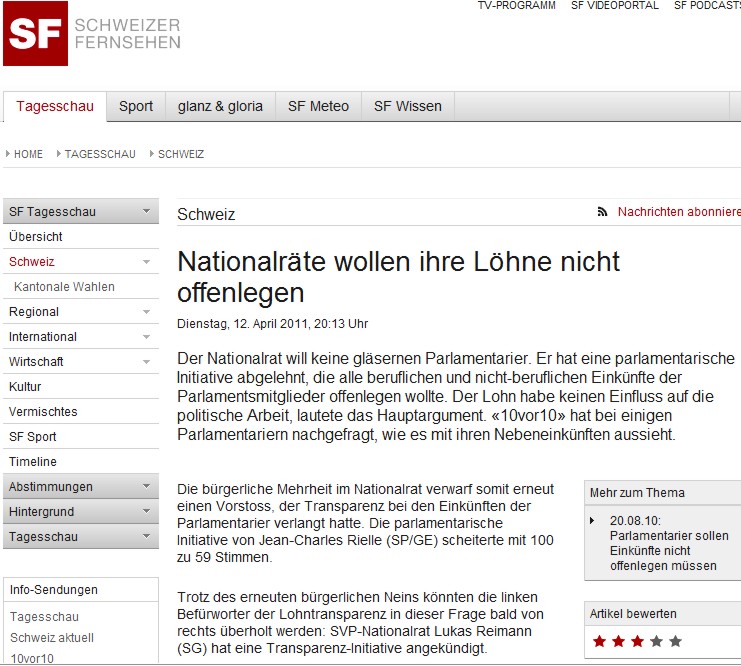Expand the Hintergrund section arrow

[146, 511]
